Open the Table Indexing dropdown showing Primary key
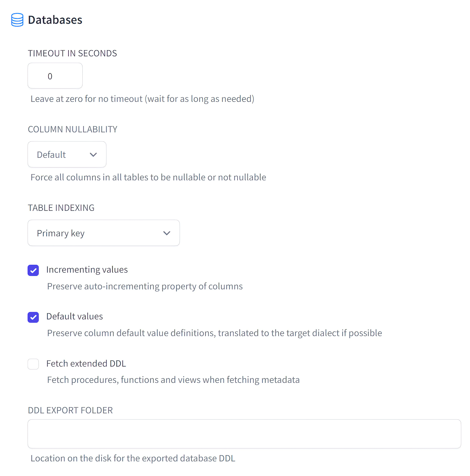 104,233
